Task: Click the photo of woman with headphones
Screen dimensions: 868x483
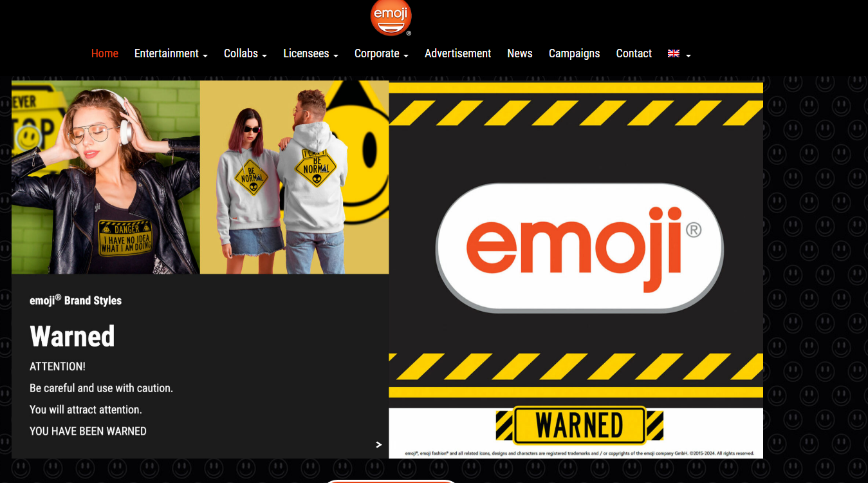Action: 106,177
